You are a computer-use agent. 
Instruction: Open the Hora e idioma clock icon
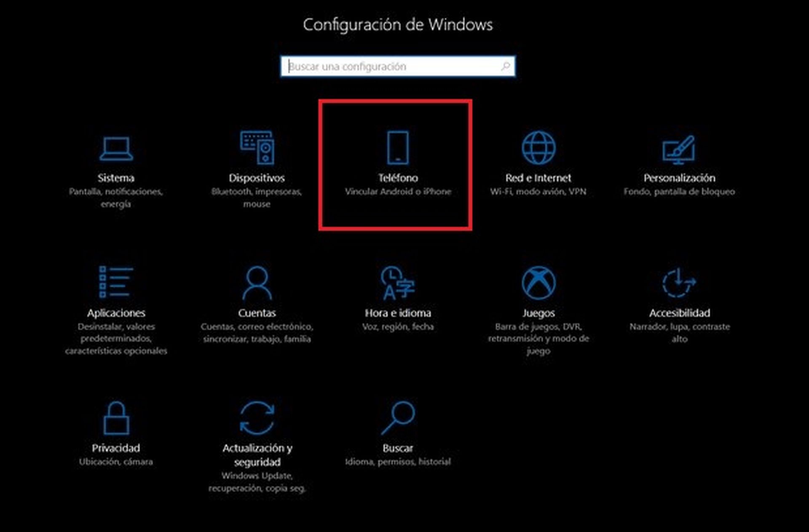point(398,283)
